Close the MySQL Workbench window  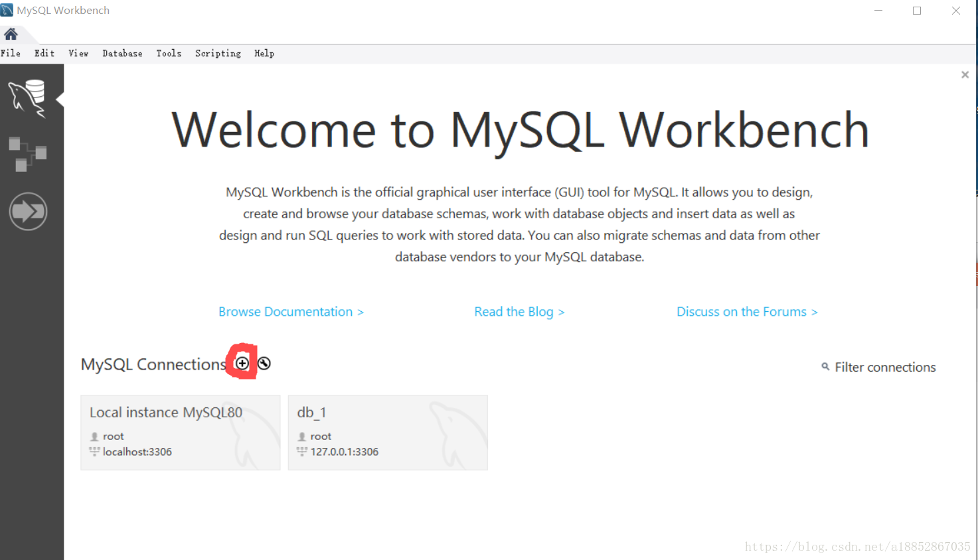pyautogui.click(x=956, y=11)
